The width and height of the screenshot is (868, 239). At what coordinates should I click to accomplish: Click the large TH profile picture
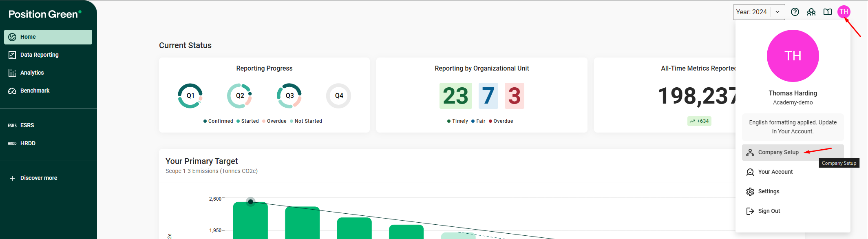click(793, 56)
